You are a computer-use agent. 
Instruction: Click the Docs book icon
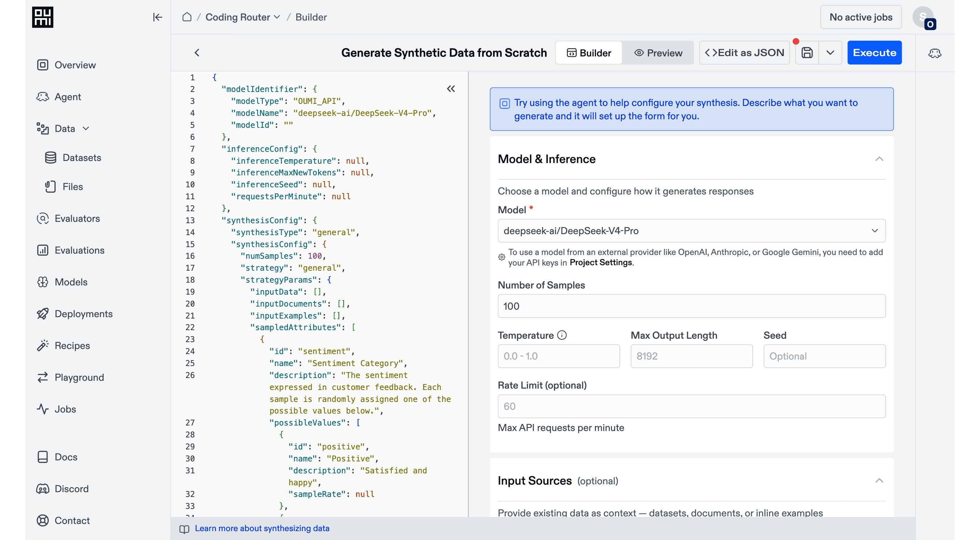click(x=43, y=457)
